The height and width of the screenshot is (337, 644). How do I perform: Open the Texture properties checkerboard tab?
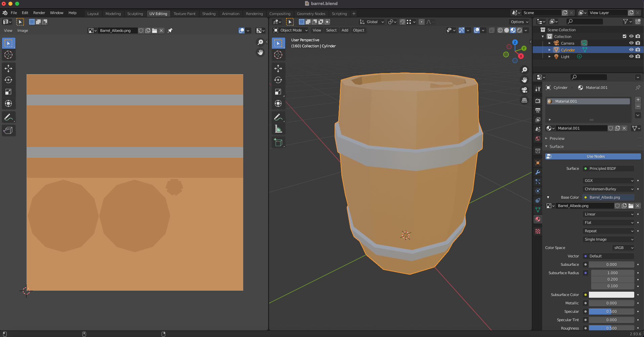tap(538, 231)
